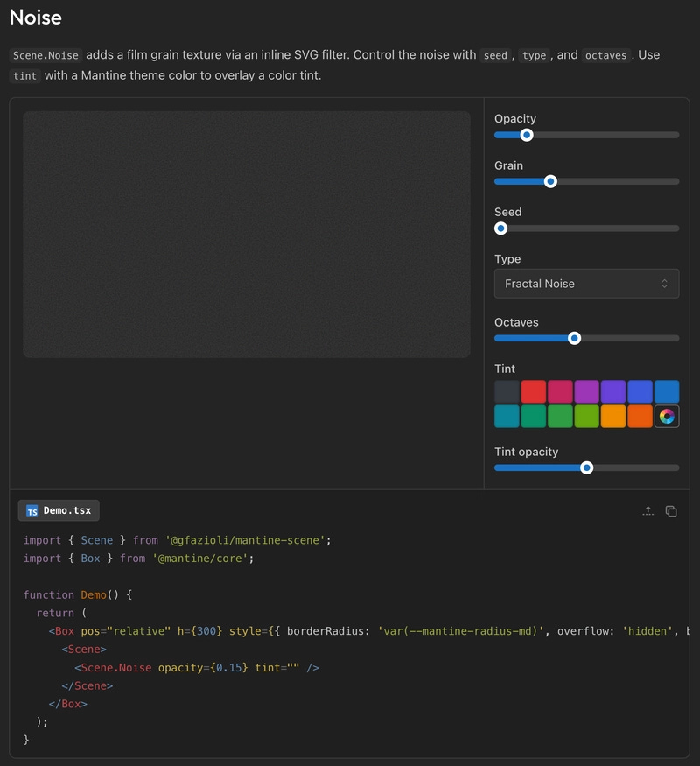Select the indigo tint swatch
700x766 pixels.
click(640, 391)
